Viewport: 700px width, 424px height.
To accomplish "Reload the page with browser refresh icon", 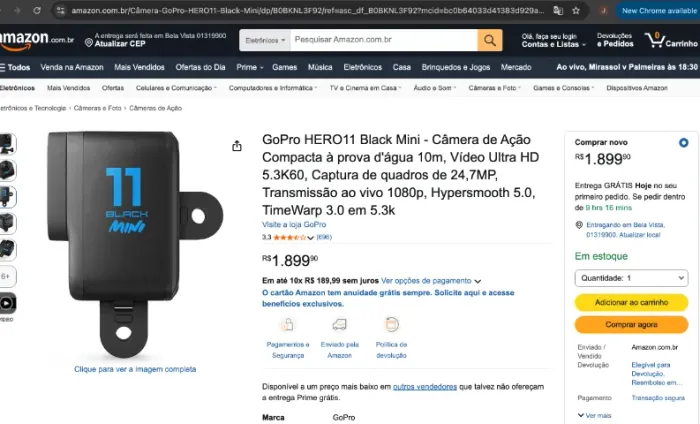I will [x=37, y=10].
